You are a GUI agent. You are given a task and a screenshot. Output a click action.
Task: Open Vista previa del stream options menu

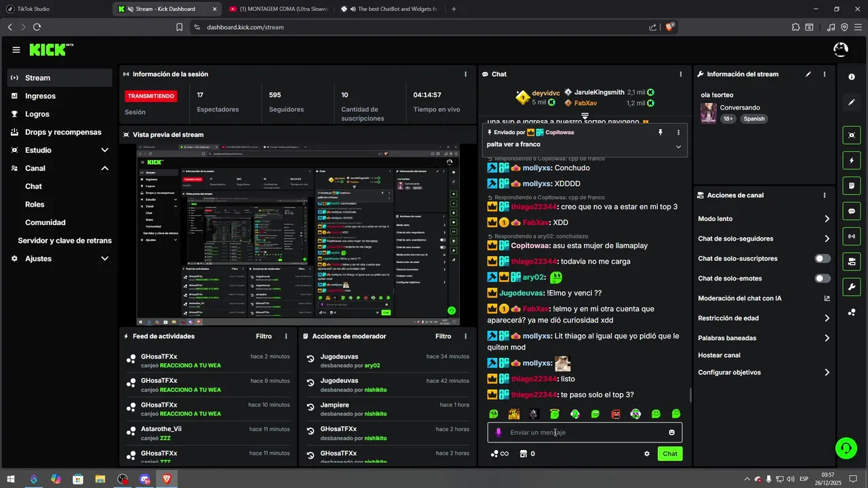[x=465, y=134]
